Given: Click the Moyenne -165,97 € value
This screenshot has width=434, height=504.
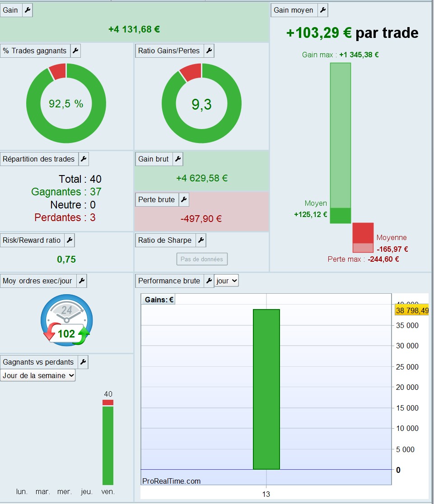Looking at the screenshot, I should (392, 249).
